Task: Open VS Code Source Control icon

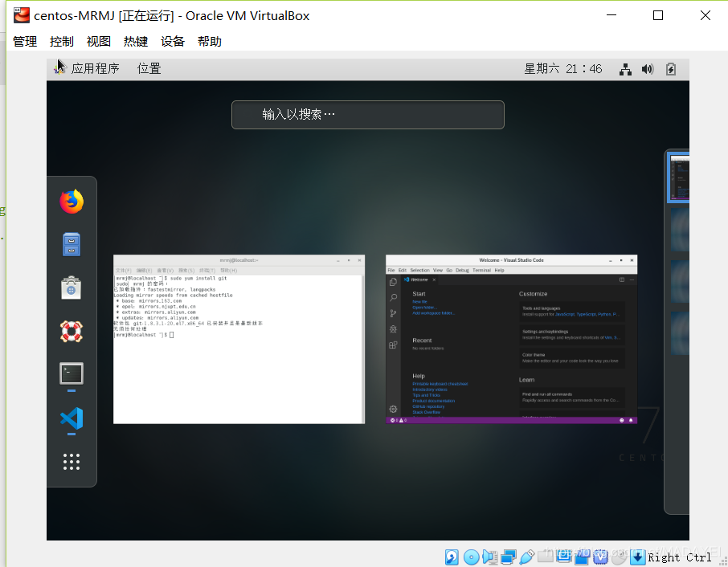Action: tap(393, 314)
